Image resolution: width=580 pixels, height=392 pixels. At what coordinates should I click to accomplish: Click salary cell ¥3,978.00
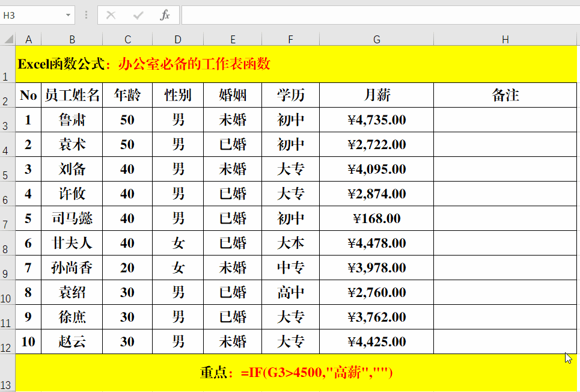pos(377,268)
